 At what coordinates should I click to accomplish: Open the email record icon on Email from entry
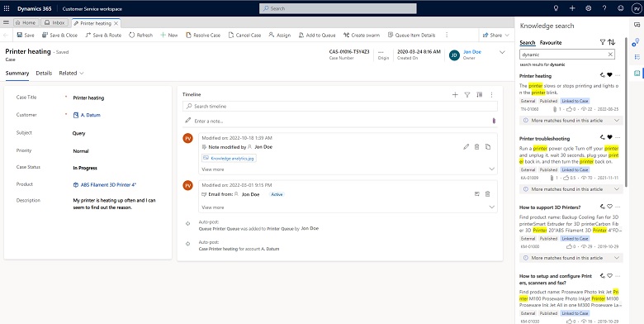[477, 194]
